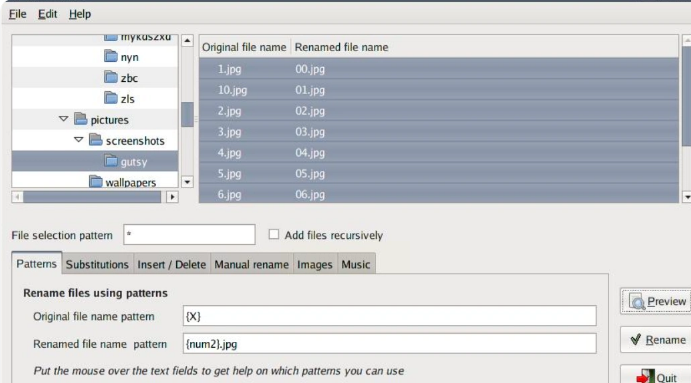This screenshot has width=691, height=383.
Task: Click the folder tree vertical scrollbar thumb
Action: click(187, 114)
